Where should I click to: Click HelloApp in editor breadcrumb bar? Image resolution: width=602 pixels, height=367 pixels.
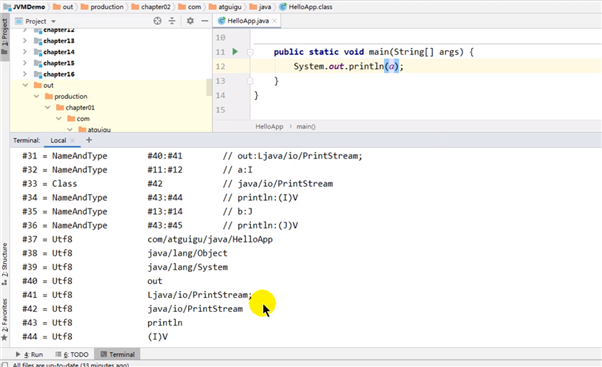coord(269,126)
